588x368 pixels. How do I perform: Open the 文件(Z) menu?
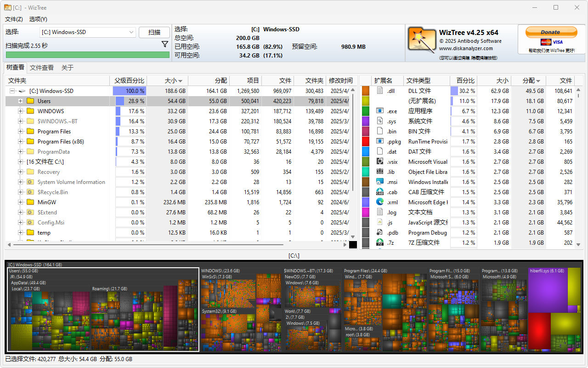coord(14,19)
